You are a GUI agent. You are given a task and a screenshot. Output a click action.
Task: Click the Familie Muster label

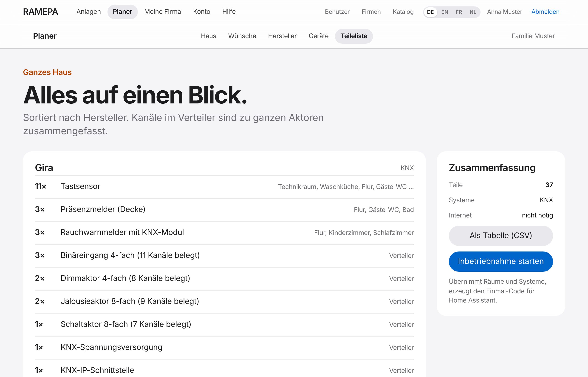click(x=533, y=36)
